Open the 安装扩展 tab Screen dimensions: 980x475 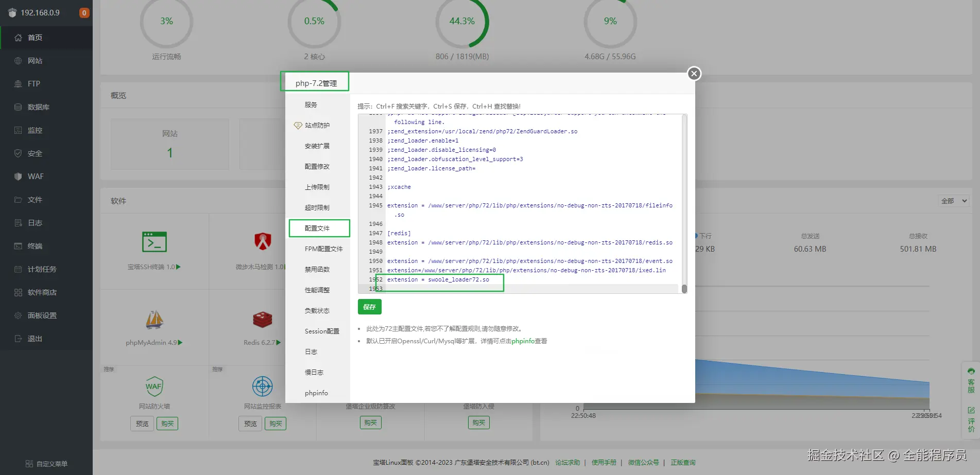point(318,146)
